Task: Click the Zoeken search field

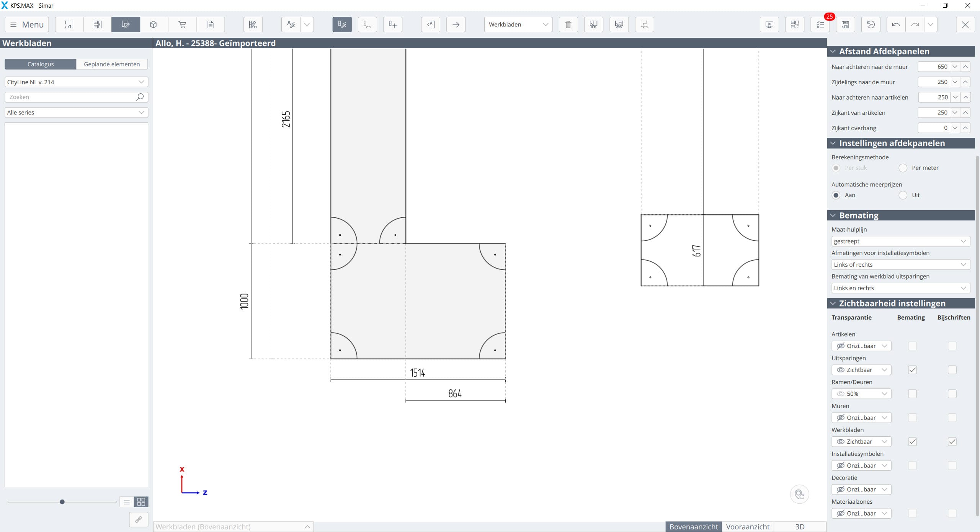Action: (x=71, y=97)
